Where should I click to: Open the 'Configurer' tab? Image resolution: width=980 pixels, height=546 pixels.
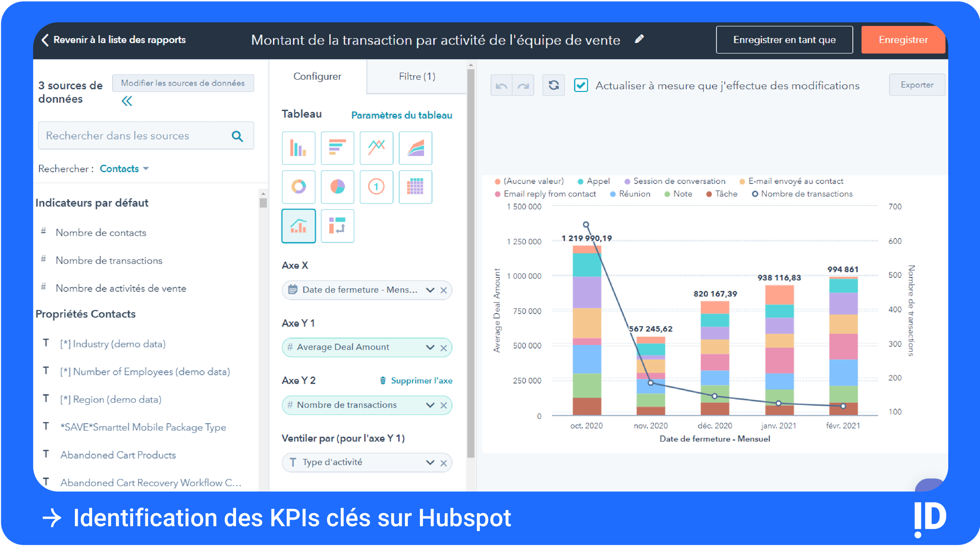coord(317,76)
